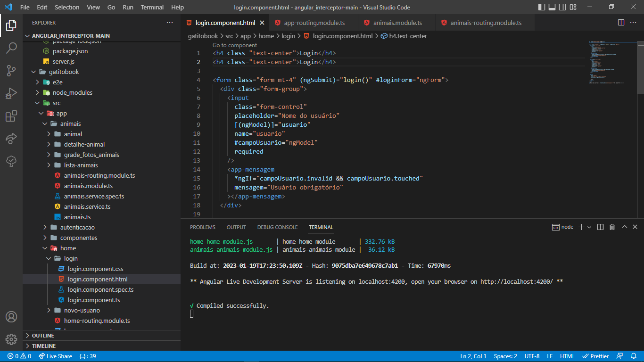This screenshot has width=644, height=362.
Task: Open the Edit menu
Action: 42,7
